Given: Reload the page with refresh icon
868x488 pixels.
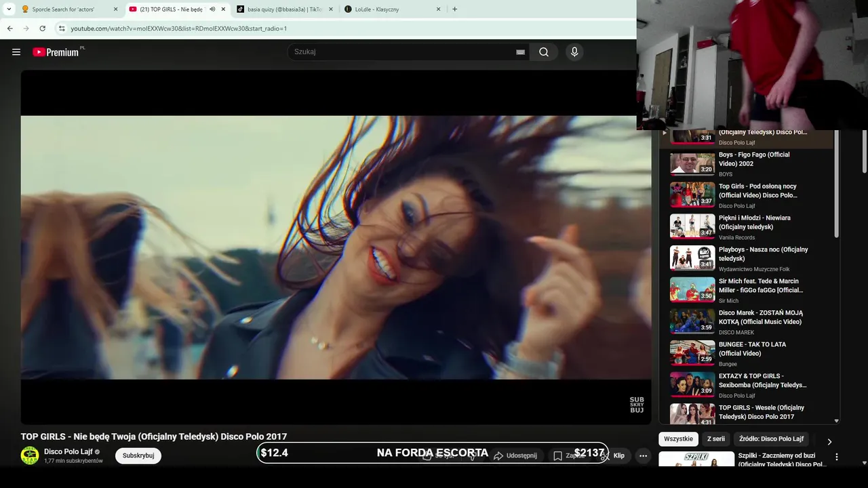Looking at the screenshot, I should click(x=42, y=28).
